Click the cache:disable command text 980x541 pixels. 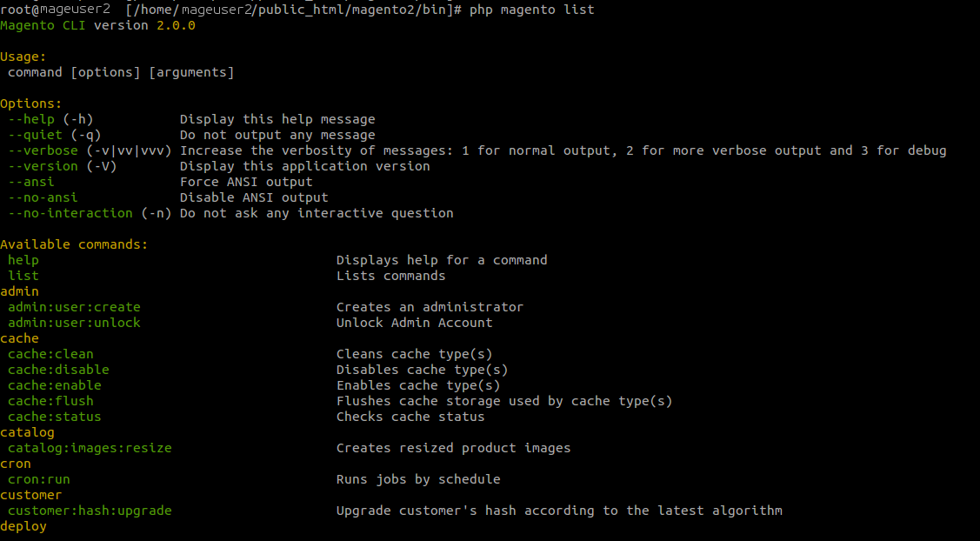pyautogui.click(x=58, y=370)
